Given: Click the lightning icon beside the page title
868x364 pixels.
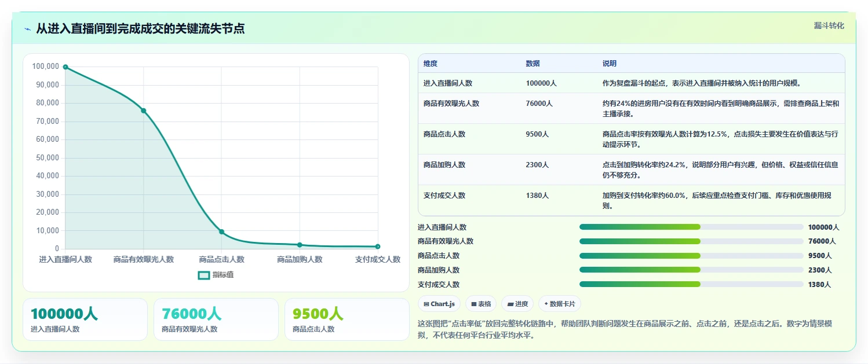Looking at the screenshot, I should coord(28,29).
